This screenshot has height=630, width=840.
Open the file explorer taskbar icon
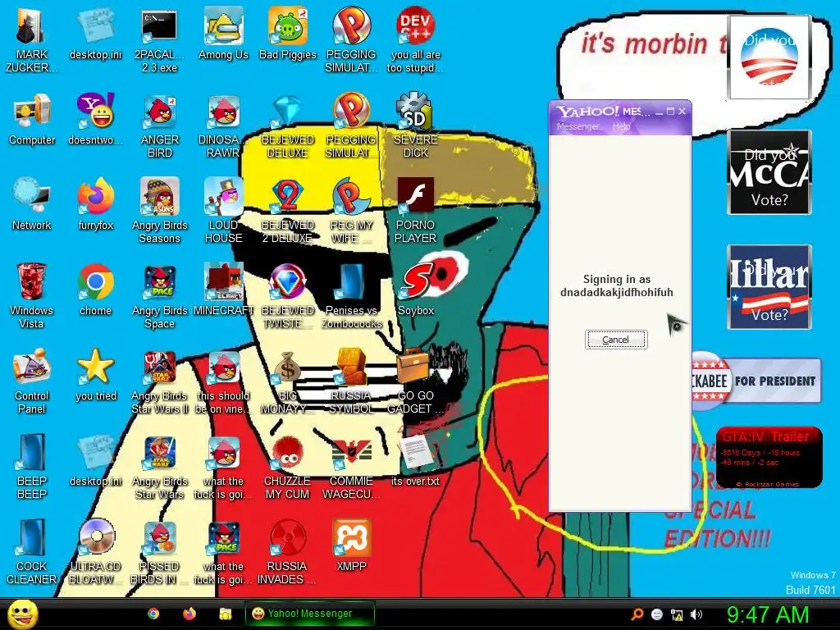click(x=226, y=614)
